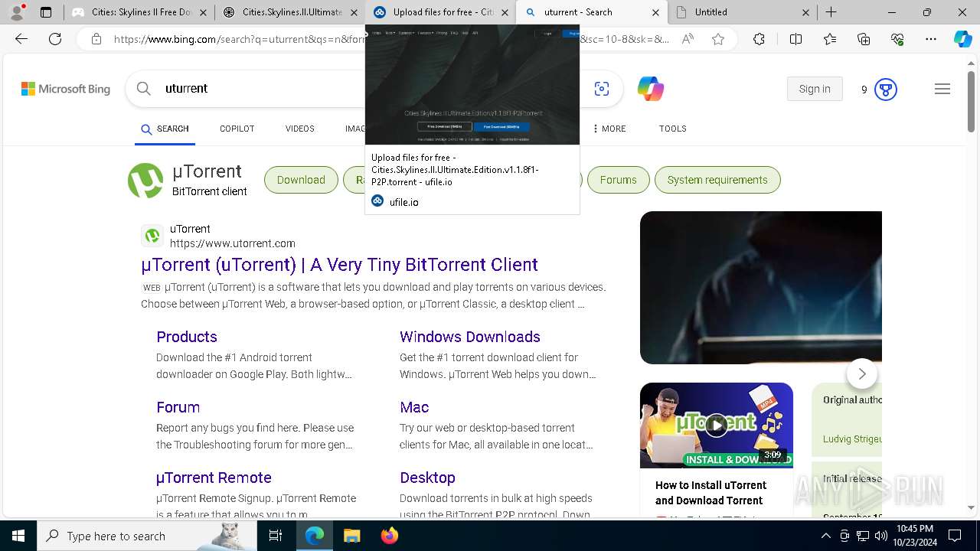980x551 pixels.
Task: Click the µTorrent logo in the header
Action: point(145,181)
